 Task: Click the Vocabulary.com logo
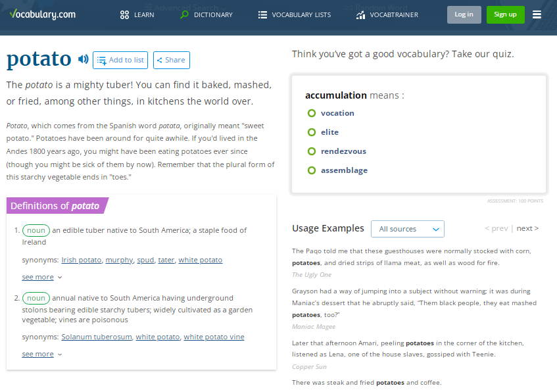(x=43, y=14)
